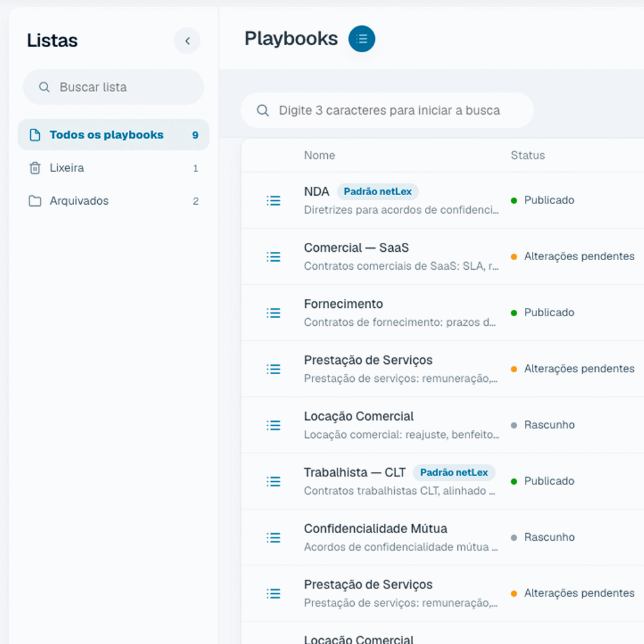The image size is (644, 644).
Task: Click 'Contratos trabalhistas CLT, alinhado' description
Action: (400, 491)
